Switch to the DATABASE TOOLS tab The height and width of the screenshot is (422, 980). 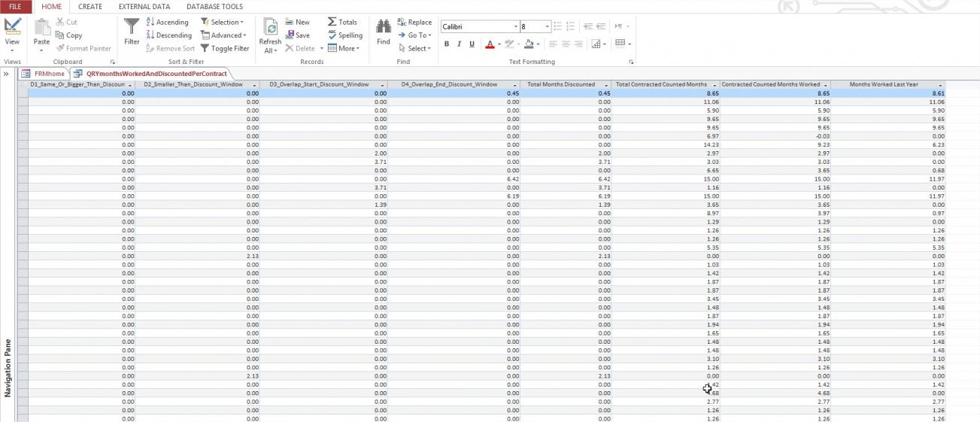click(214, 7)
